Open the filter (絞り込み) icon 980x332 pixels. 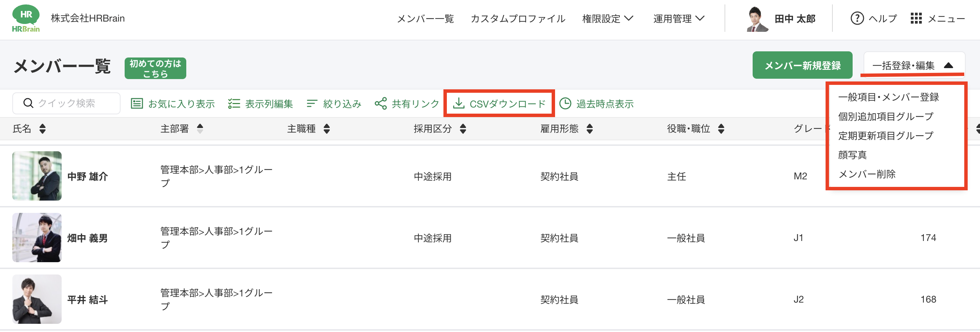312,103
